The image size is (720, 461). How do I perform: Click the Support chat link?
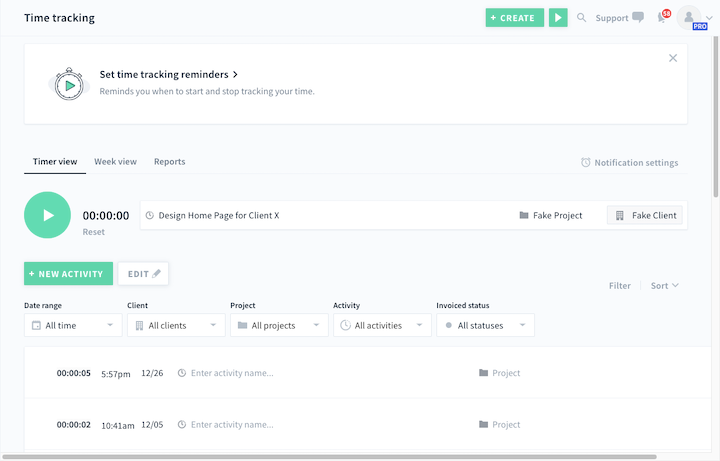[x=619, y=18]
